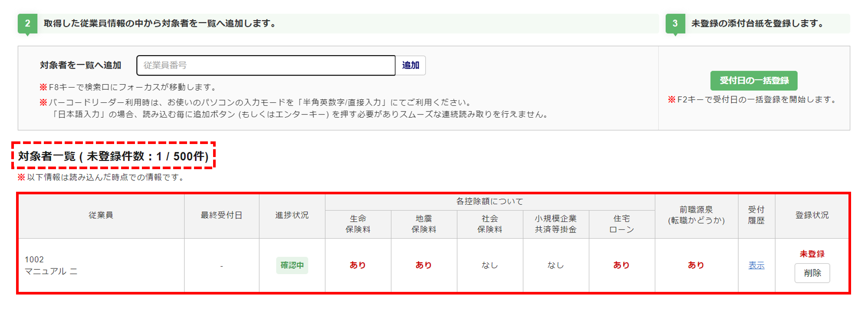Click the 各控除額について header

[x=490, y=202]
